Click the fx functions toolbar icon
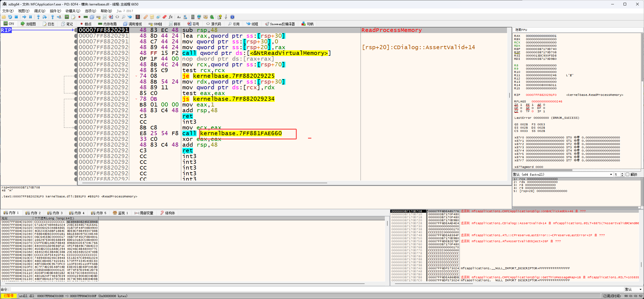The width and height of the screenshot is (644, 299). (171, 17)
